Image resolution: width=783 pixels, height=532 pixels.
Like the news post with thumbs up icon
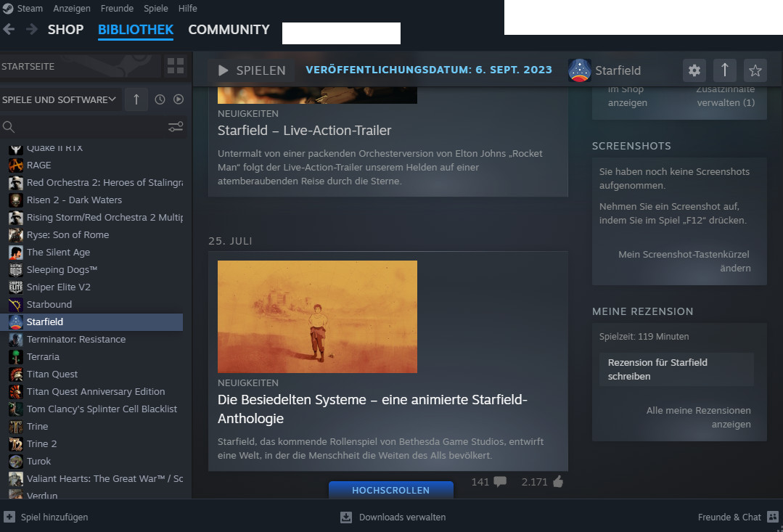tap(558, 481)
